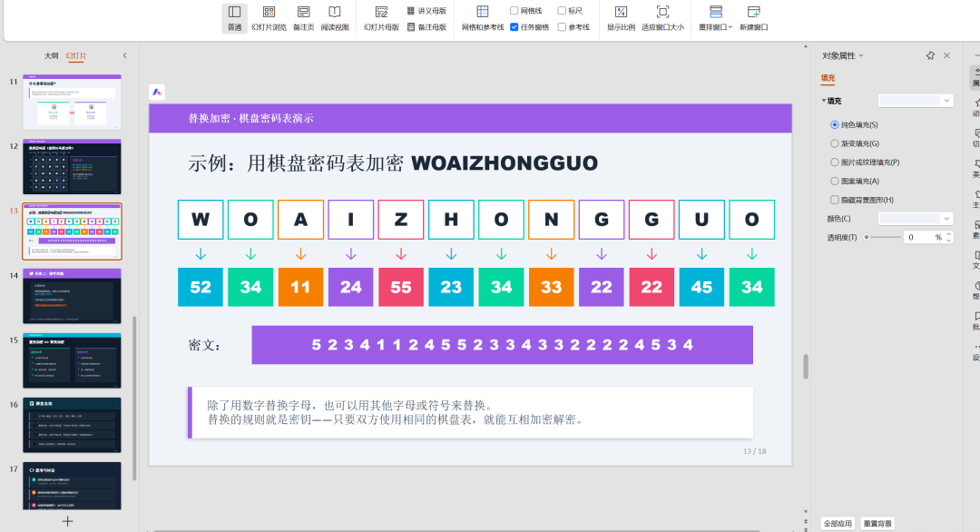Switch to the 幻灯片 slides tab
980x532 pixels.
click(75, 55)
